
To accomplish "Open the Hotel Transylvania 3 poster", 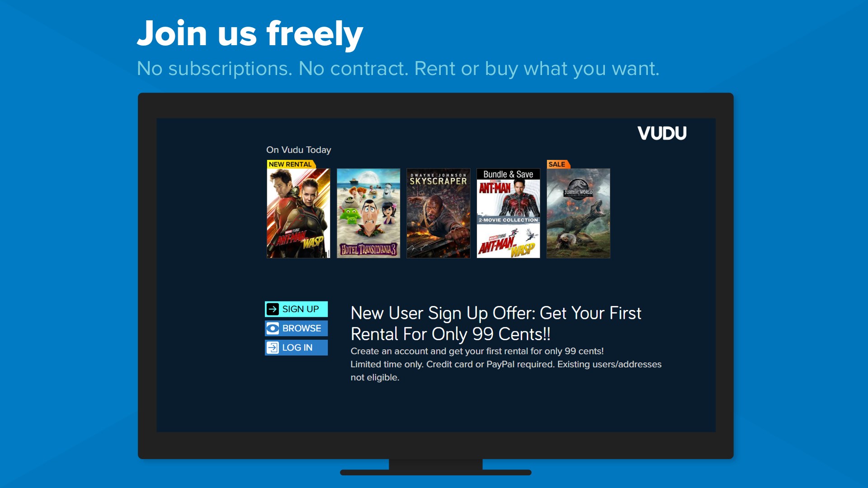I will pyautogui.click(x=368, y=213).
